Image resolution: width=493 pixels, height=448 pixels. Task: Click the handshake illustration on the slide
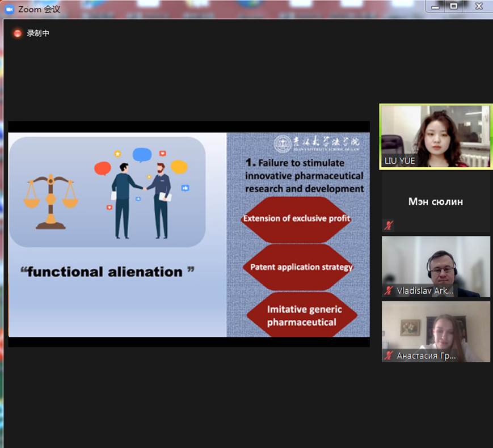tap(141, 200)
